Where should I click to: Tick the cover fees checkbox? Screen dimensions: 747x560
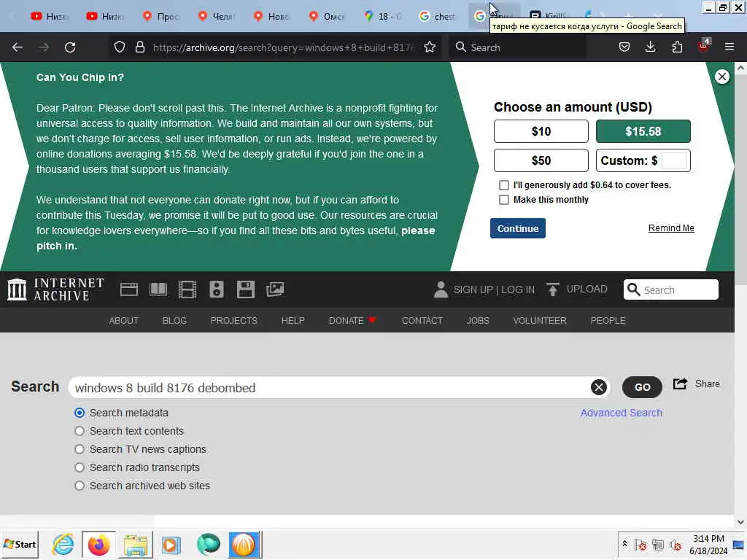[503, 184]
